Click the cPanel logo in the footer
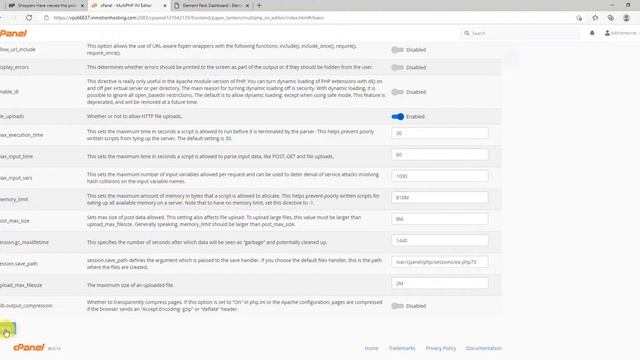640x360 pixels. 29,347
